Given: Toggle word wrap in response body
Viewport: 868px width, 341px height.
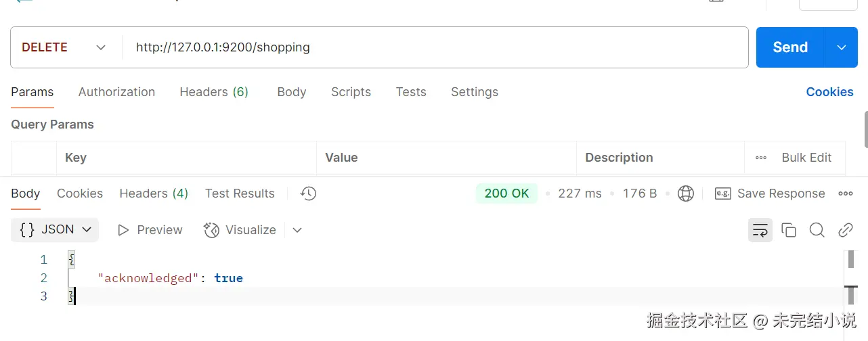Looking at the screenshot, I should 760,230.
